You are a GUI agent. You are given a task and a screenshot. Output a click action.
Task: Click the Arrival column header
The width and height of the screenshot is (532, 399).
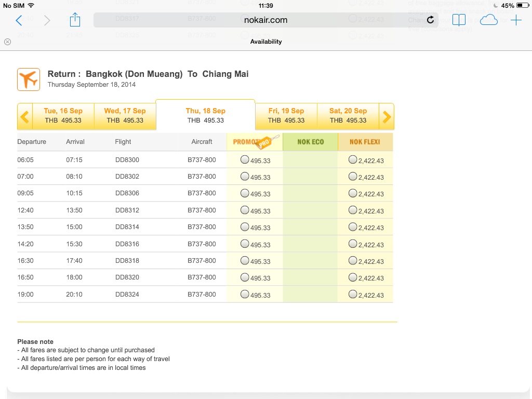[75, 142]
